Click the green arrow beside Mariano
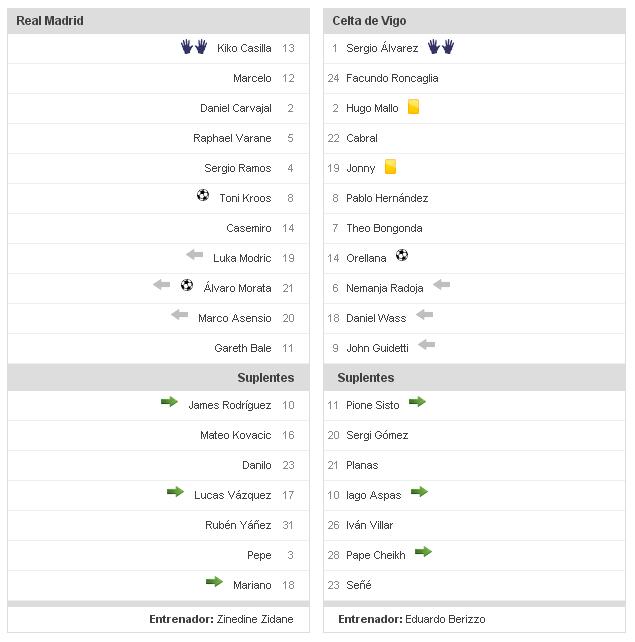Viewport: 635px width, 642px height. 214,582
